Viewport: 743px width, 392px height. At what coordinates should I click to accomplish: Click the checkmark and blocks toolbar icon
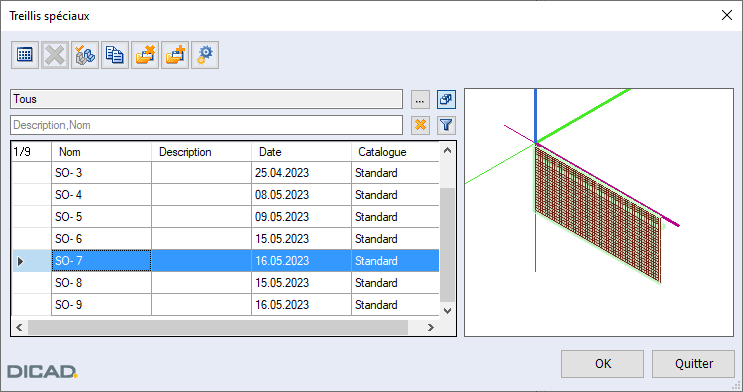(x=85, y=55)
